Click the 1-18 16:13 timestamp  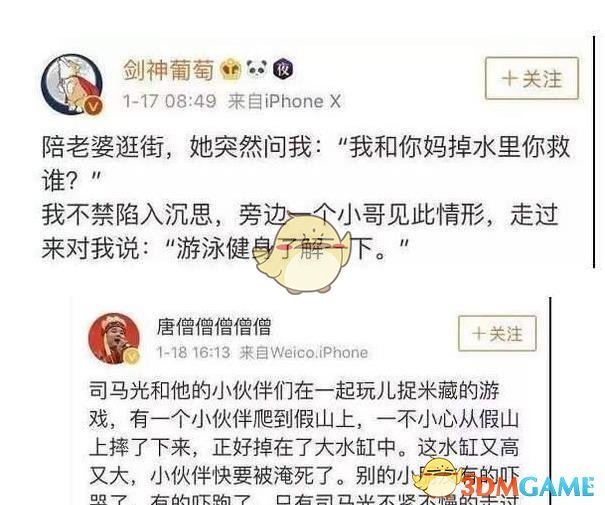coord(193,352)
